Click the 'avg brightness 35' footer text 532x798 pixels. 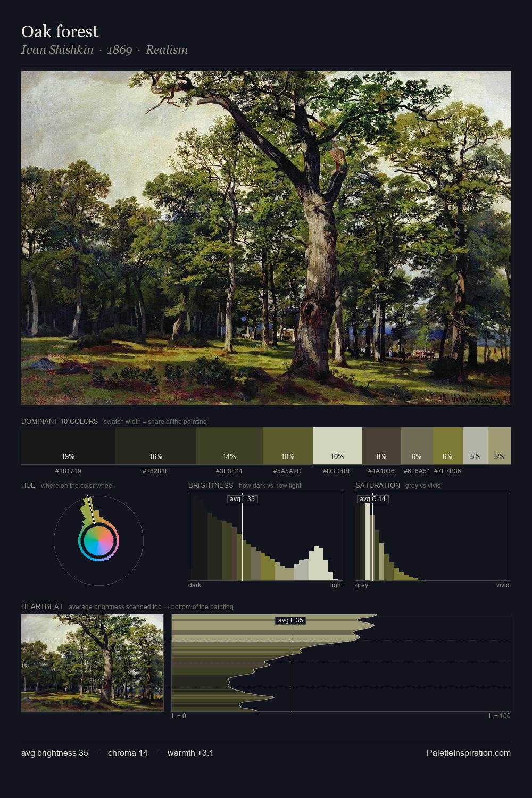(x=55, y=753)
